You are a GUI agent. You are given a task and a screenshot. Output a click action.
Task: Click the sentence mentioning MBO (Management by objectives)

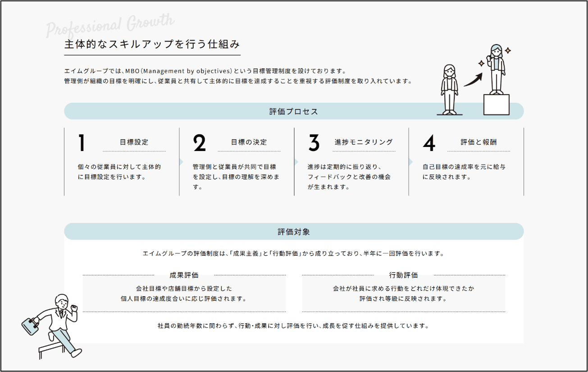pos(205,71)
